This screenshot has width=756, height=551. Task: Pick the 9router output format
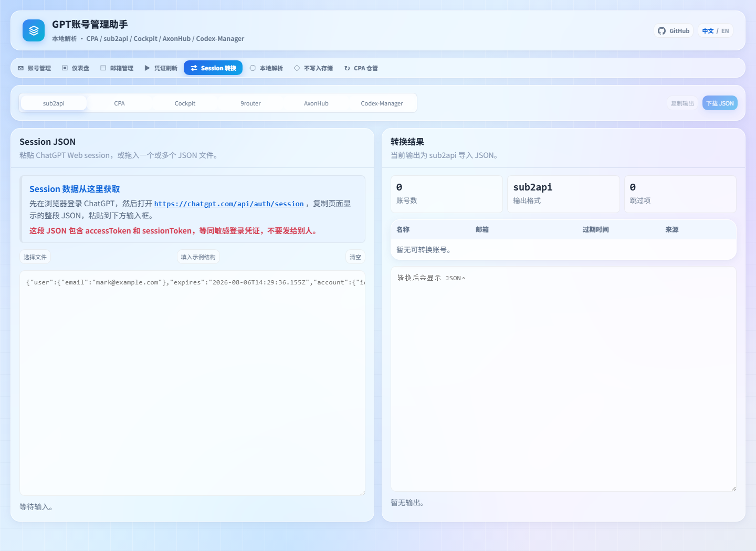[x=250, y=103]
